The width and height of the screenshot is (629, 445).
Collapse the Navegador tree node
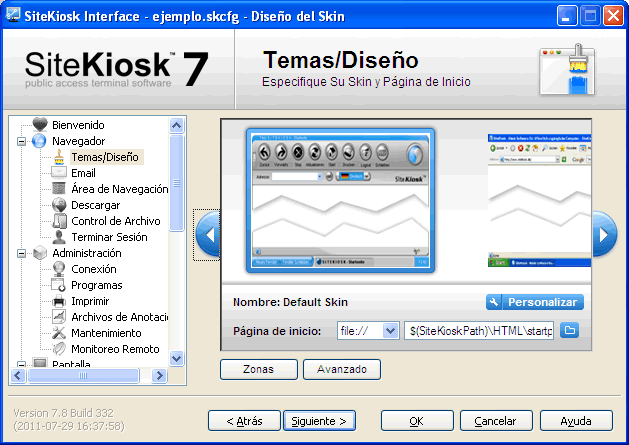pos(21,141)
